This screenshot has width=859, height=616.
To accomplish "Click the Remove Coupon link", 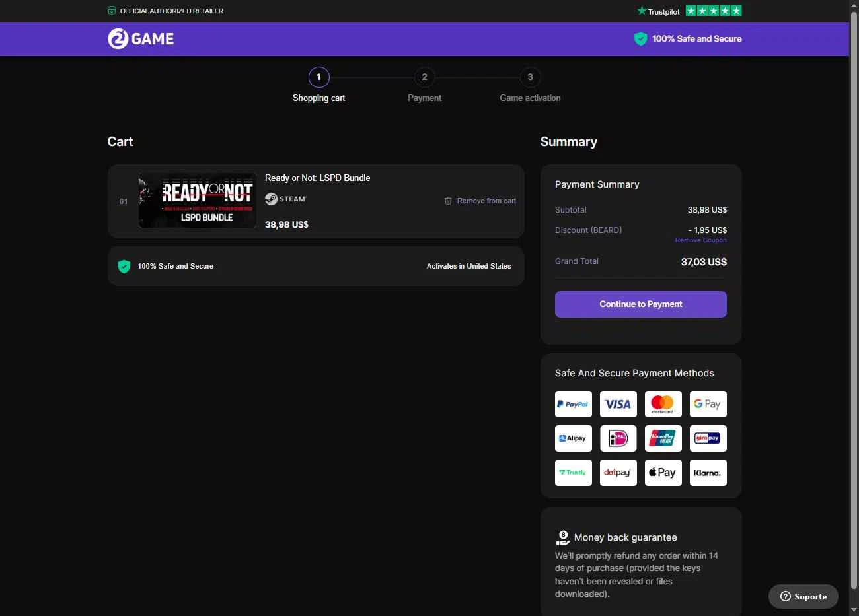I will 701,240.
